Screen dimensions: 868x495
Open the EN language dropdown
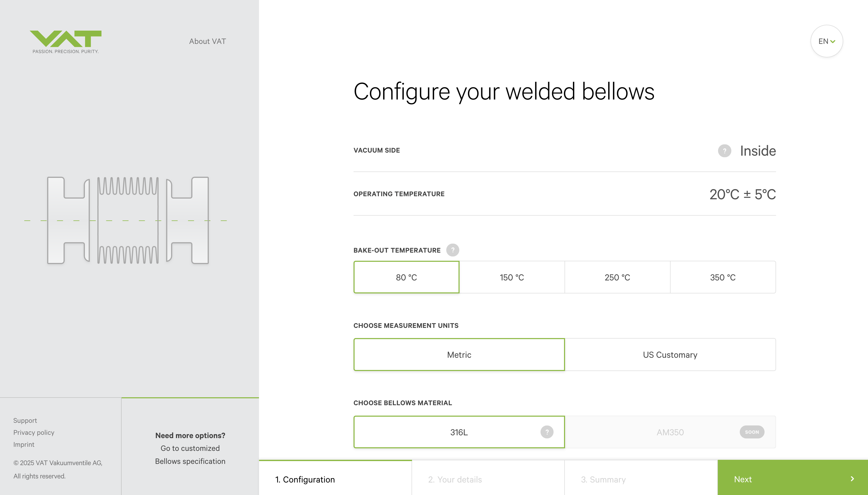826,41
